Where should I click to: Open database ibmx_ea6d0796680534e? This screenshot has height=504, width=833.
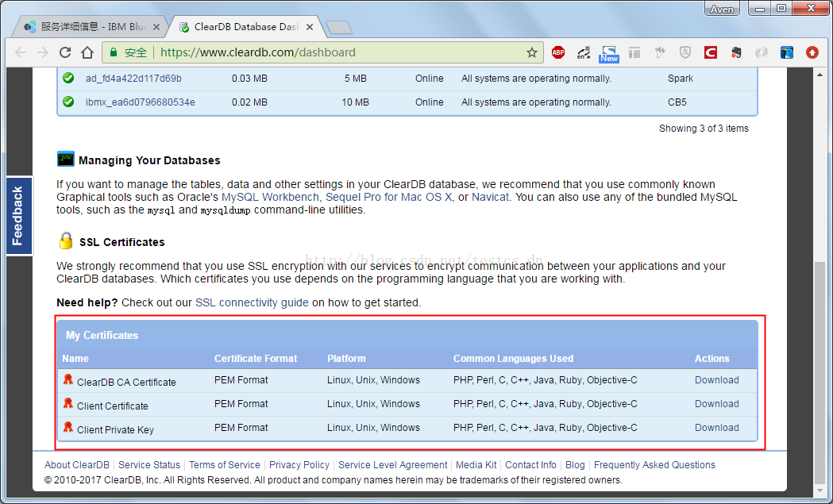141,102
